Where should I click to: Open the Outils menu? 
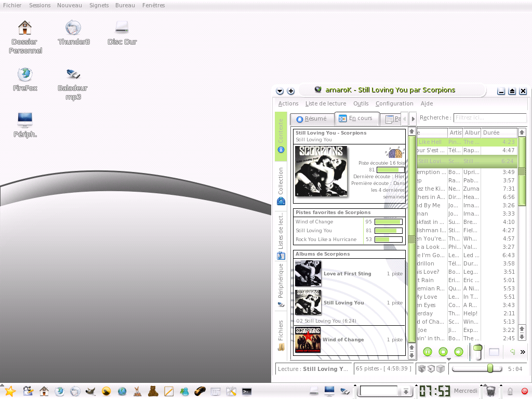pos(361,103)
